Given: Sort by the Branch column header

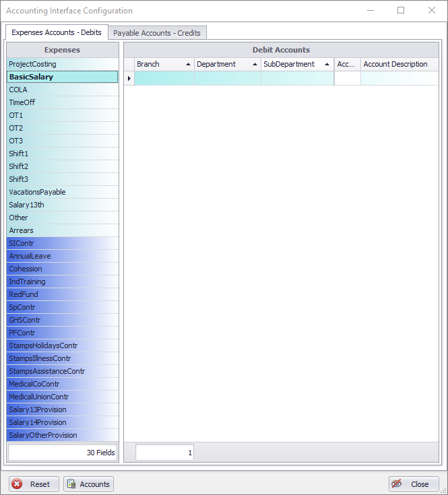Looking at the screenshot, I should (x=164, y=64).
